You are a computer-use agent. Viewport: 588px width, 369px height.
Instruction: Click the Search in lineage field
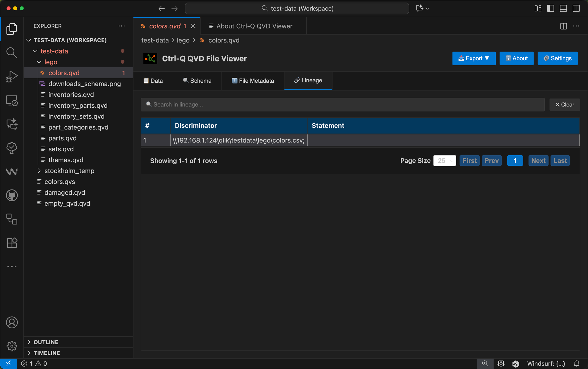(343, 105)
